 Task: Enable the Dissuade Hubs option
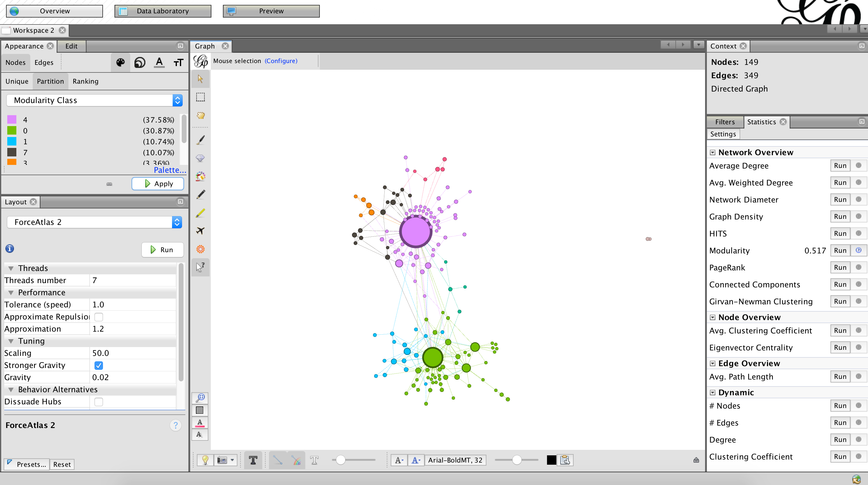(x=98, y=401)
